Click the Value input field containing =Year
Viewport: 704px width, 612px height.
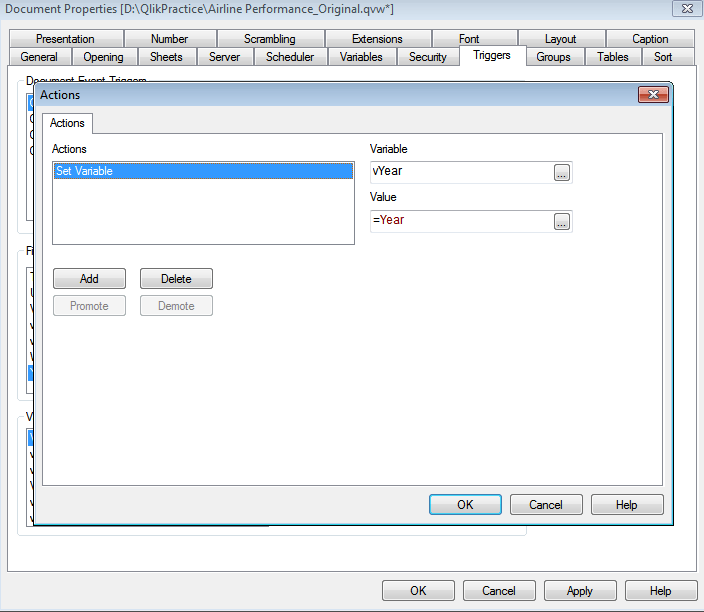pos(460,220)
